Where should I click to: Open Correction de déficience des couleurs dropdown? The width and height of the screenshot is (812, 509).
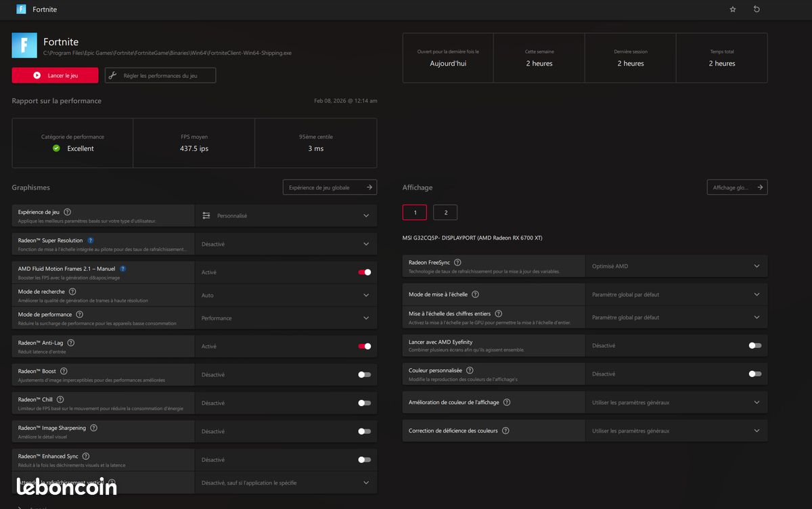pyautogui.click(x=677, y=430)
